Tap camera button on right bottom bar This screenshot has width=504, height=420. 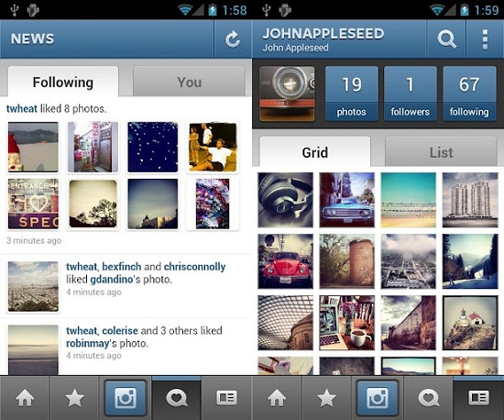[378, 398]
